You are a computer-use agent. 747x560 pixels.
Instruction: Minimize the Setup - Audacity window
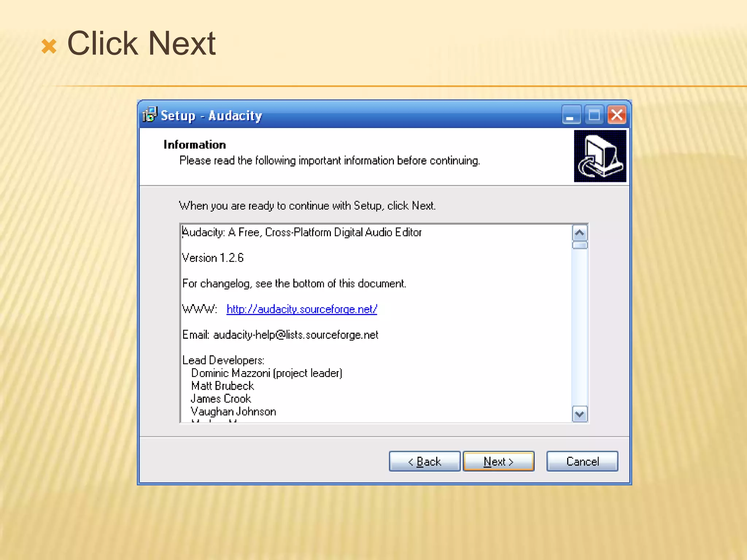tap(571, 115)
